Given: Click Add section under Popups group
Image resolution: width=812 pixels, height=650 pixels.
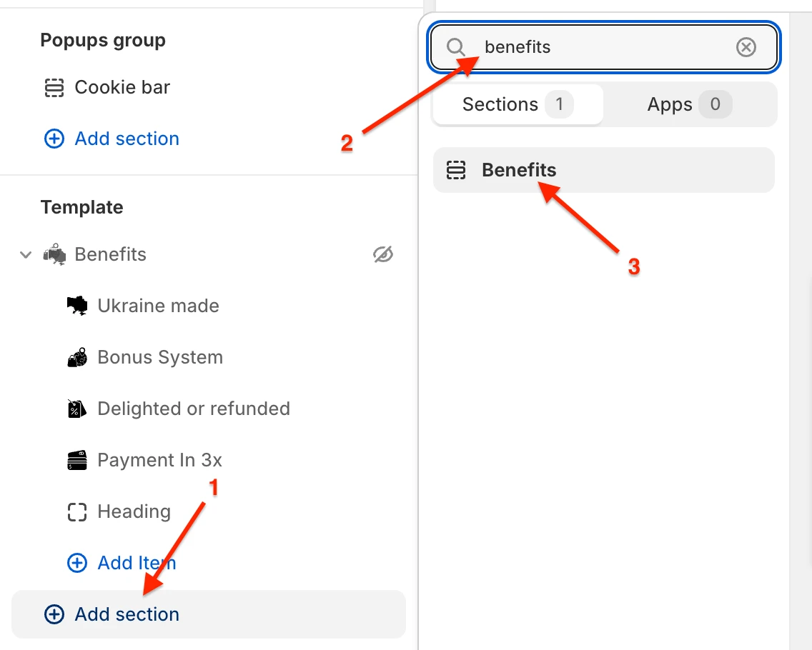Looking at the screenshot, I should (x=127, y=139).
